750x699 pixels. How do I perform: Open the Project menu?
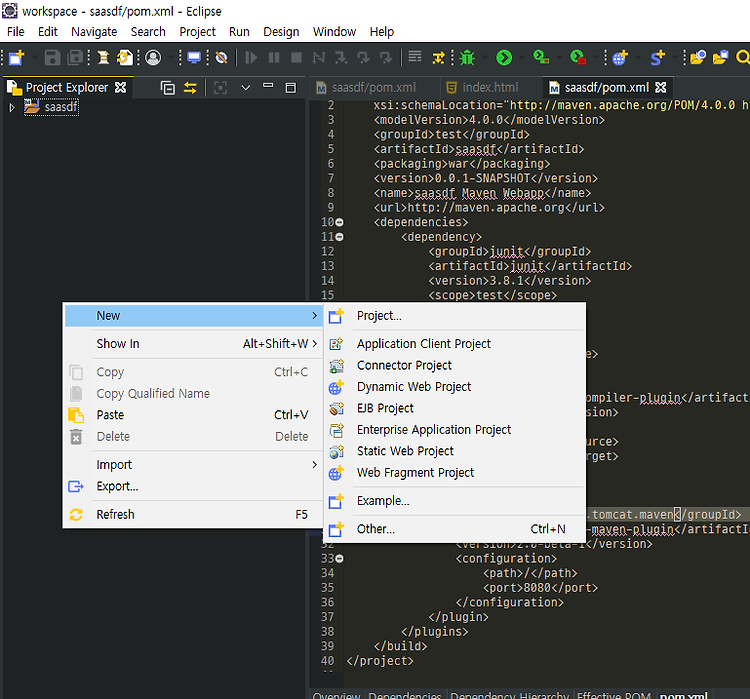click(198, 32)
